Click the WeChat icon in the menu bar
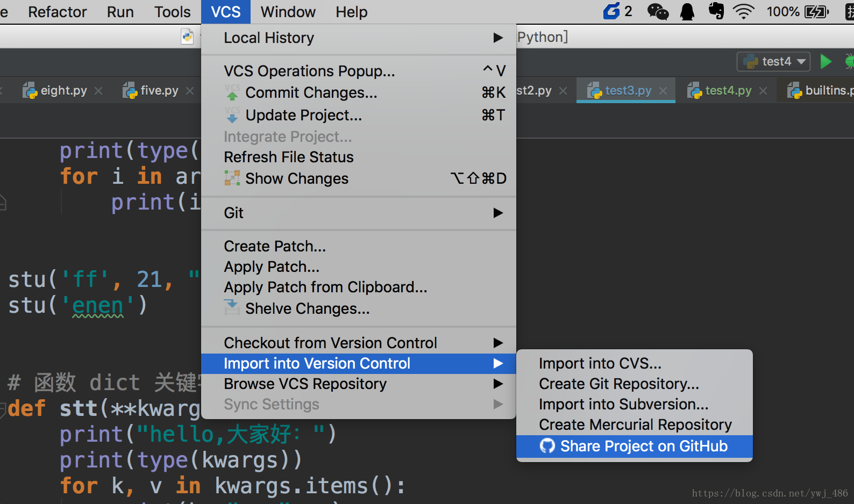 pyautogui.click(x=657, y=11)
